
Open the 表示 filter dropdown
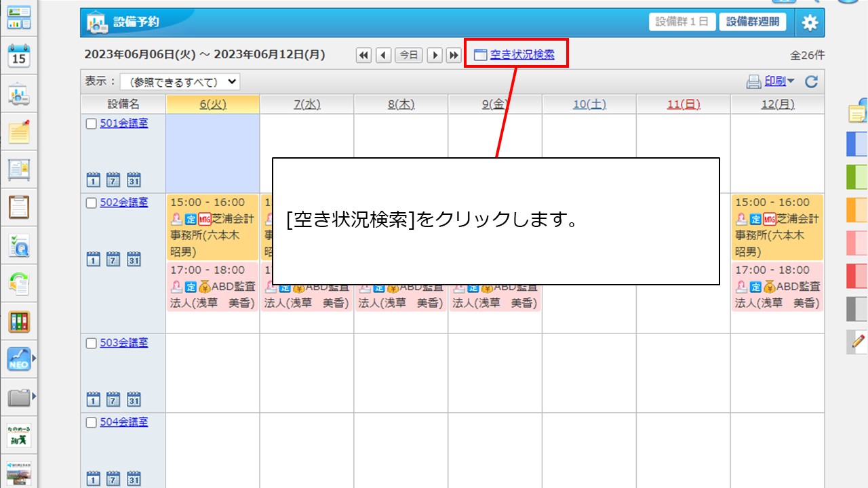[x=180, y=82]
